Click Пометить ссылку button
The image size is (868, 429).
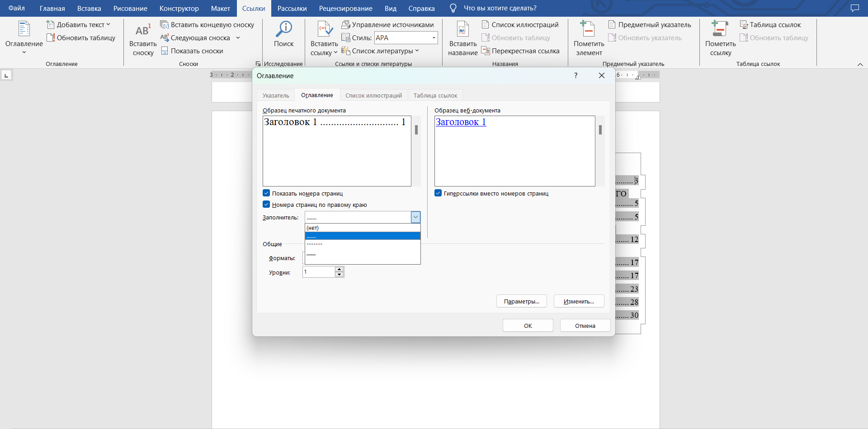(x=720, y=39)
